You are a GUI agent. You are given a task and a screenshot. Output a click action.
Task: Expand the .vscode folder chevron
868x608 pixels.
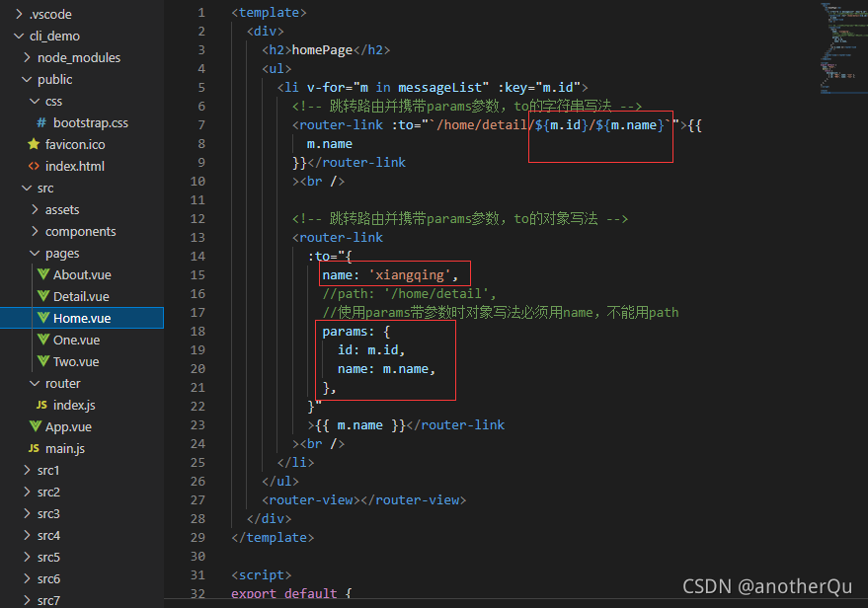[19, 14]
